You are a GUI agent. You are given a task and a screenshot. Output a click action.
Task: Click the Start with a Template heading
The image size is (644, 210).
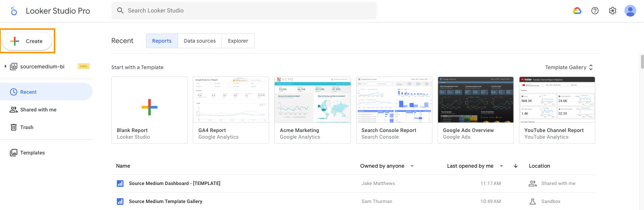137,67
